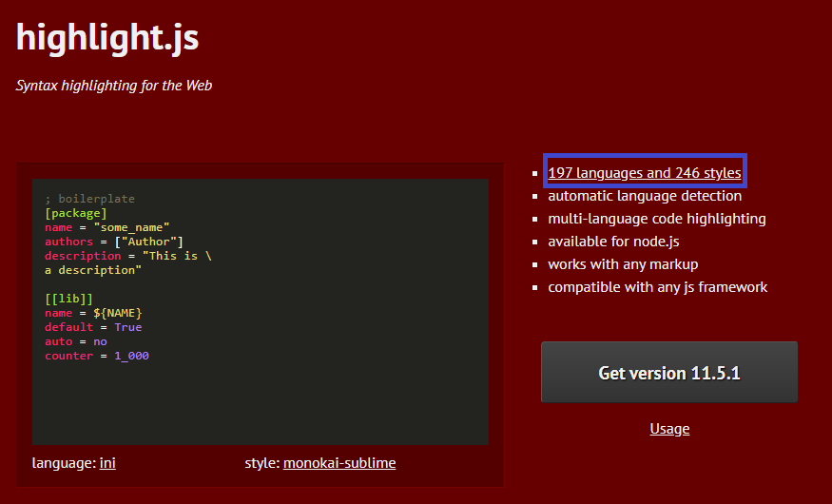Click 'automatic language detection' list item
The image size is (832, 504).
point(645,196)
